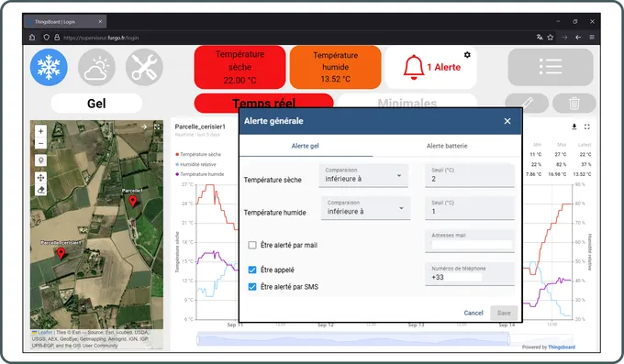Select the map place-marker tool
Screen dimensions: 624x364
40,160
